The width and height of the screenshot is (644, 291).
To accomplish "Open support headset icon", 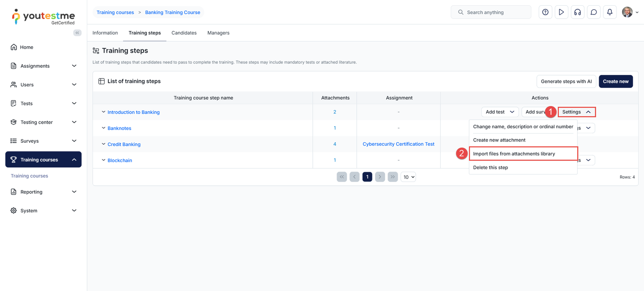I will (578, 12).
